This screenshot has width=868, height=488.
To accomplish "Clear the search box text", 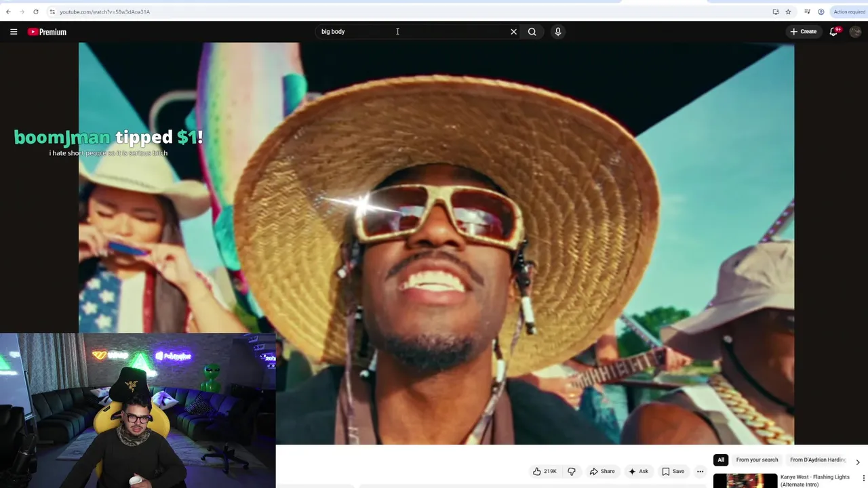I will [513, 32].
